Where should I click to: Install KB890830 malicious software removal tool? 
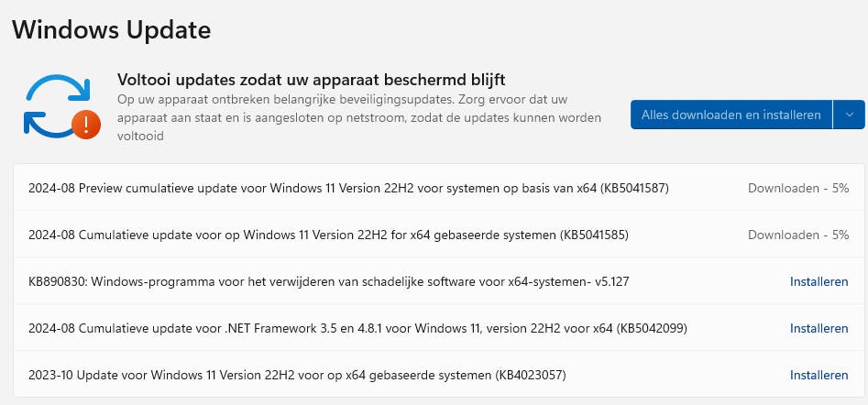pos(819,281)
